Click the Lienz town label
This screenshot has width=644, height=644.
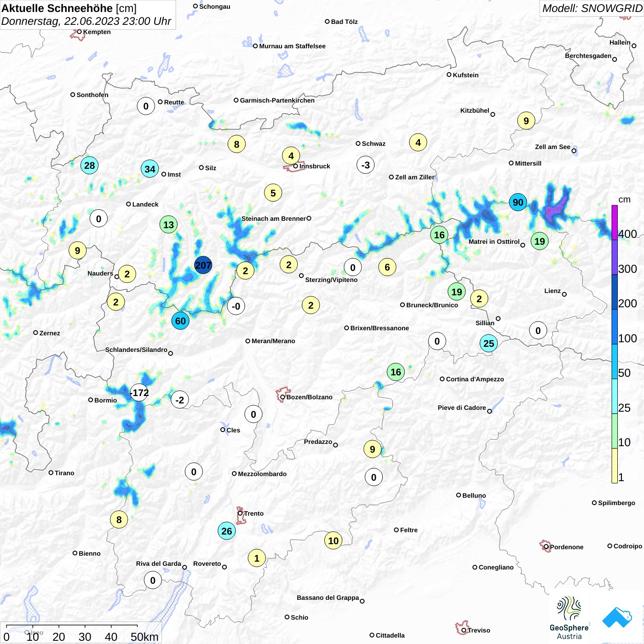pyautogui.click(x=552, y=291)
